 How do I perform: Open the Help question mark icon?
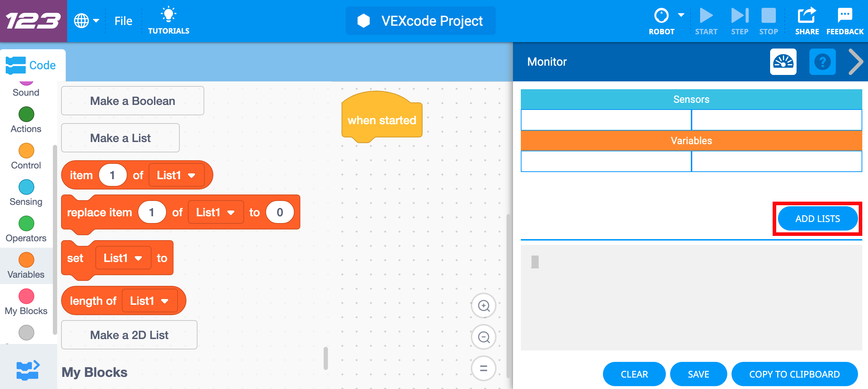click(822, 62)
